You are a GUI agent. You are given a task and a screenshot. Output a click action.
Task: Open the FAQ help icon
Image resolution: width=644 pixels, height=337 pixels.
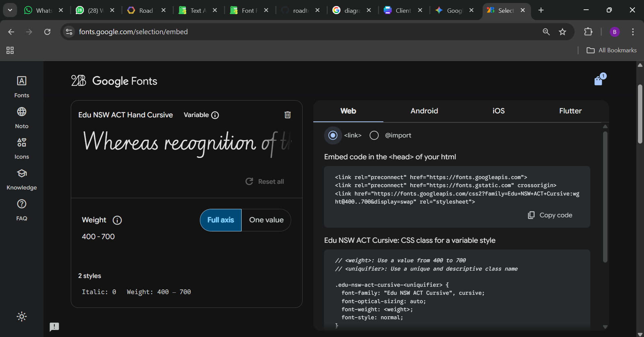click(x=21, y=204)
